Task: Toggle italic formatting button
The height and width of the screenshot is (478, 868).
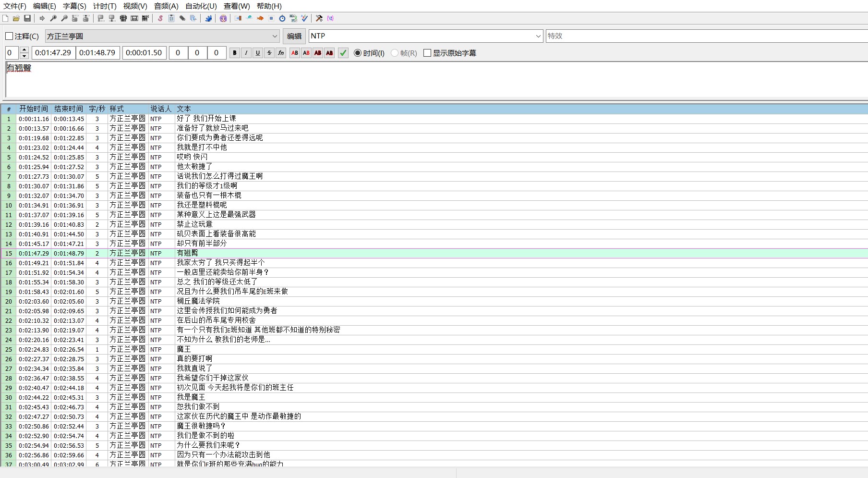Action: [246, 53]
